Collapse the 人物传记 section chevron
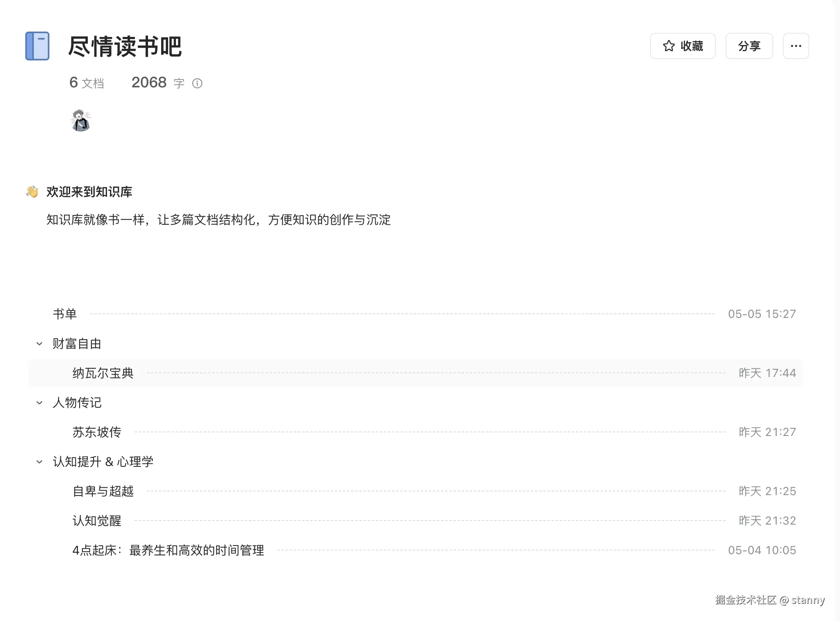This screenshot has height=621, width=840. coord(39,403)
